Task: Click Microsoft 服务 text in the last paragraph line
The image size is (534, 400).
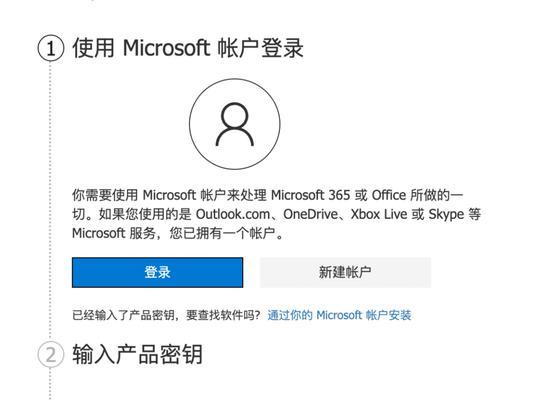Action: pos(114,234)
